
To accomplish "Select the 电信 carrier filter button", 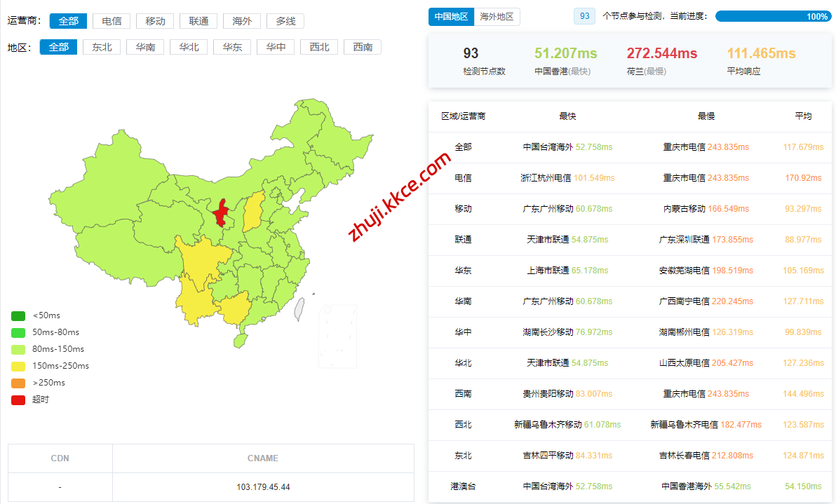I will 112,21.
